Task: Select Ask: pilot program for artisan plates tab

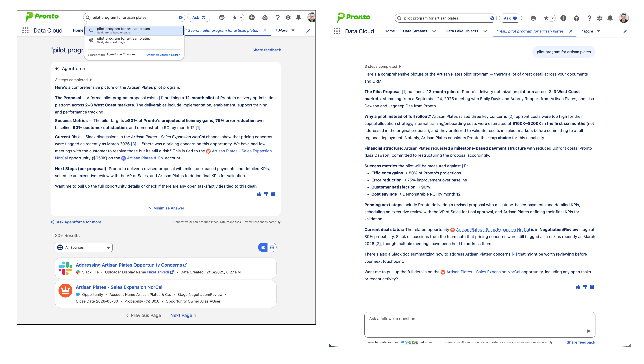Action: 530,31
